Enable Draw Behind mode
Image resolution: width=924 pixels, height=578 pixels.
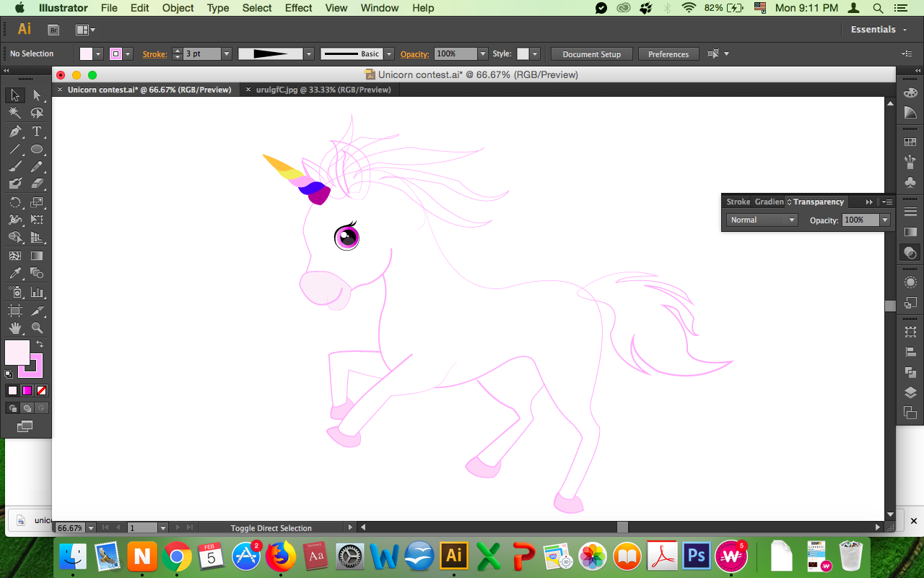coord(27,408)
